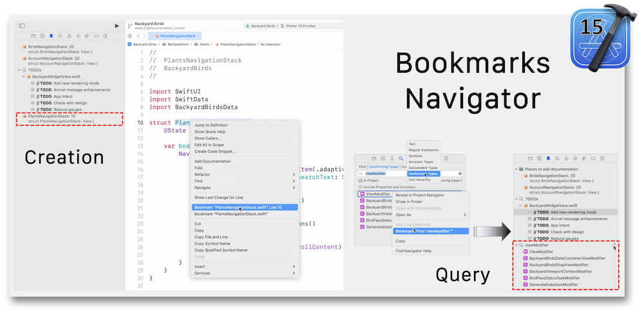Go forward with the editor's right chevron

tap(144, 36)
